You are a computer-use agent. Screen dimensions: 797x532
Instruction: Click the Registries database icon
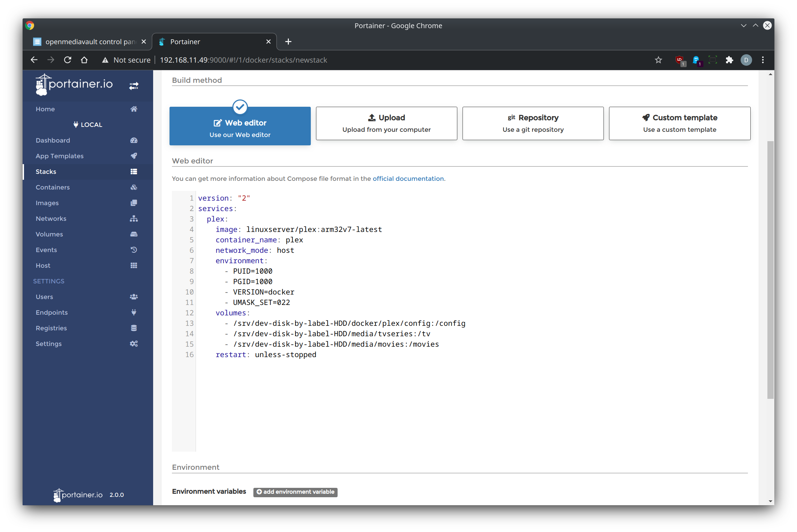134,328
